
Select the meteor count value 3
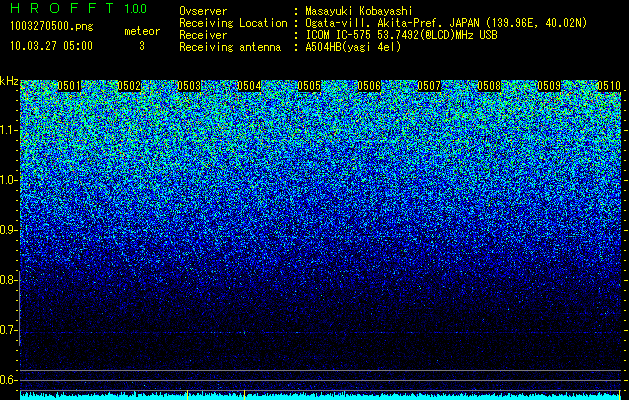pyautogui.click(x=142, y=46)
